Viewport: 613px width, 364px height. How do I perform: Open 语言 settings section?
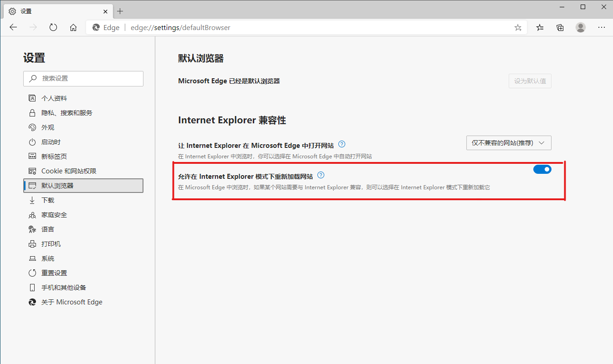(x=83, y=229)
